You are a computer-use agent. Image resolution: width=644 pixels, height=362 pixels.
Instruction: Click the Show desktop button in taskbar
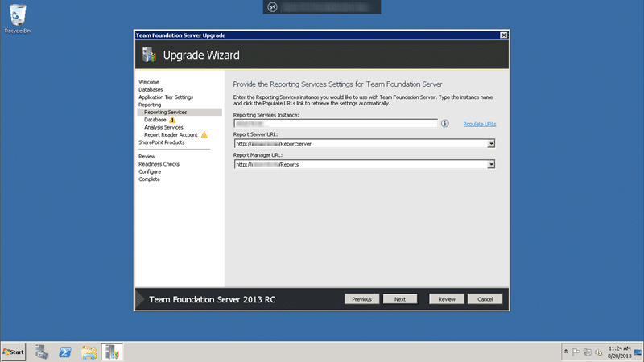click(x=638, y=352)
